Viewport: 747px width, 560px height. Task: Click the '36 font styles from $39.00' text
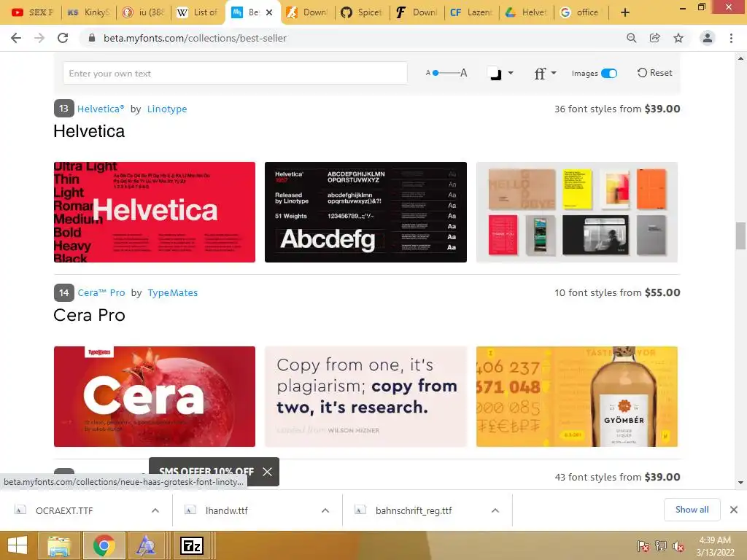[617, 109]
